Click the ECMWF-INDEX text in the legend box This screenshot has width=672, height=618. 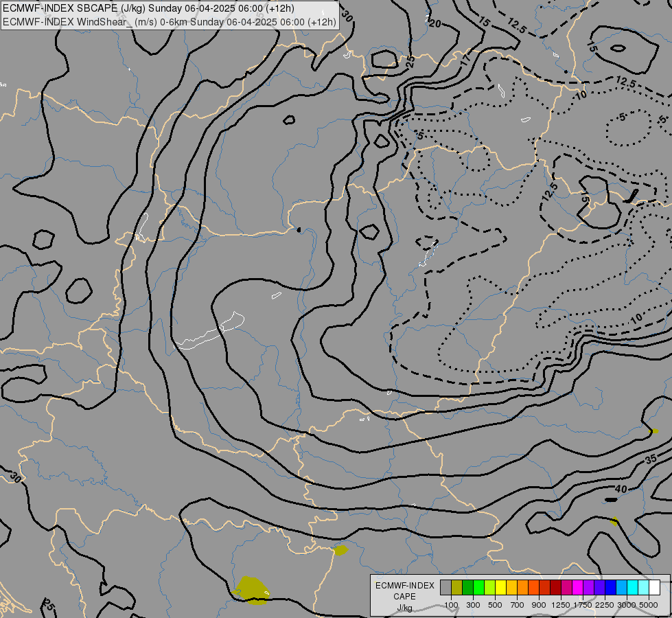click(404, 586)
